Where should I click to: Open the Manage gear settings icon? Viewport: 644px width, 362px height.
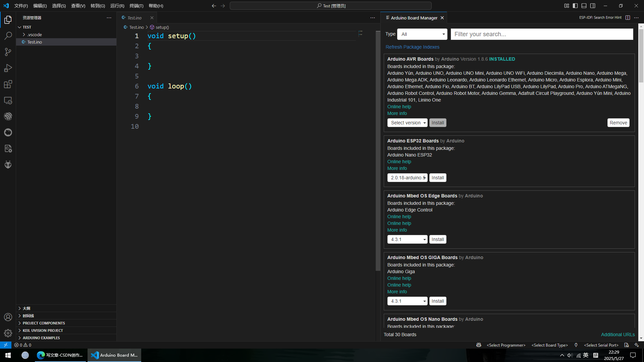[x=8, y=333]
